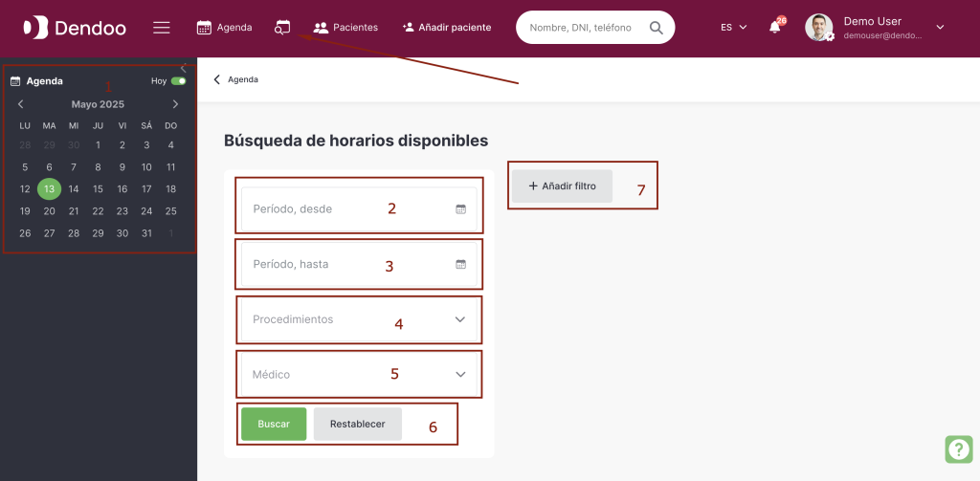This screenshot has height=481, width=980.
Task: Go to previous month in sidebar calendar
Action: 21,104
